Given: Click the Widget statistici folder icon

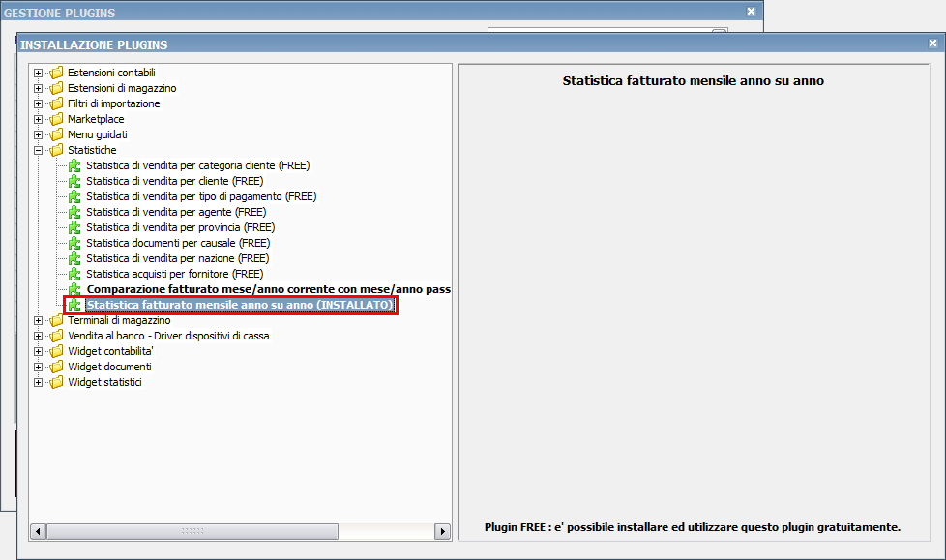Looking at the screenshot, I should pyautogui.click(x=56, y=383).
